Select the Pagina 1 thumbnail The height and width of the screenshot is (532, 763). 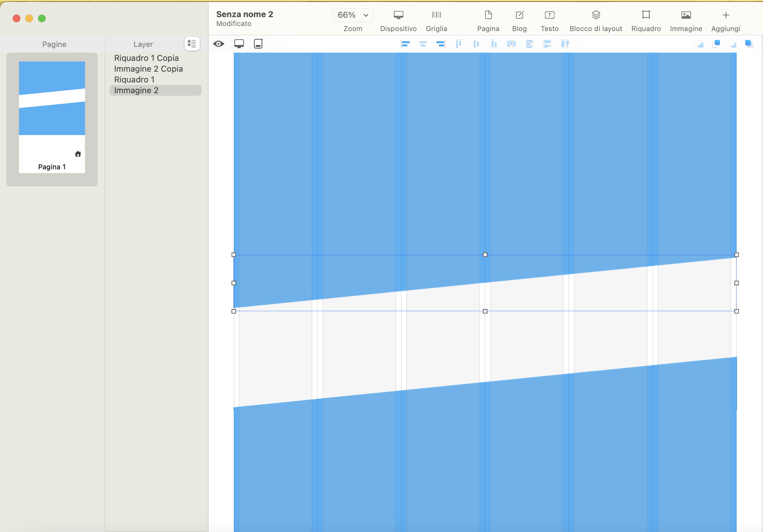(52, 117)
